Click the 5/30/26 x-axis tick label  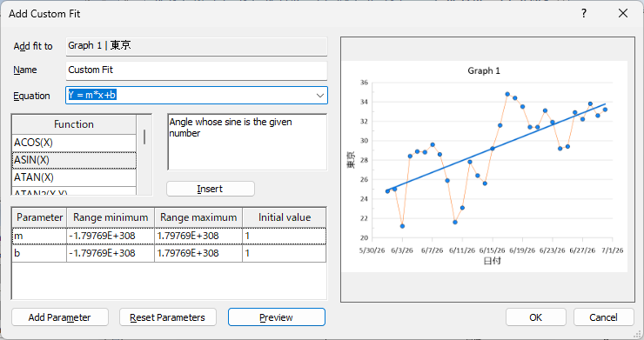coord(372,250)
